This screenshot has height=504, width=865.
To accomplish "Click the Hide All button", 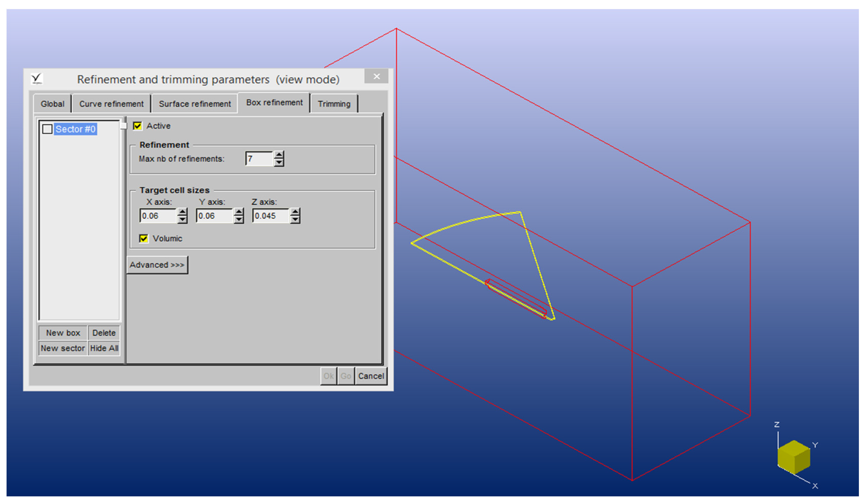I will pos(104,348).
